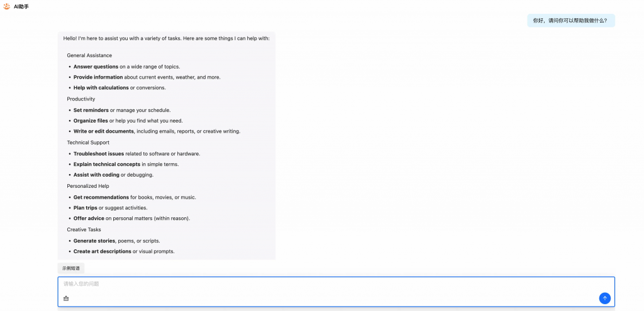Click the bold Assist with coding text
The width and height of the screenshot is (644, 311).
click(x=96, y=175)
